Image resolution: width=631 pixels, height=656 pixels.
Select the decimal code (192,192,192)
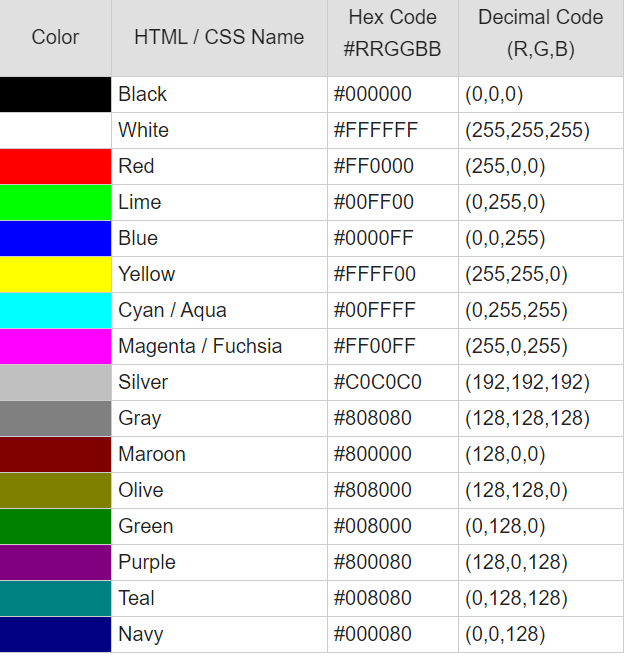coord(528,382)
